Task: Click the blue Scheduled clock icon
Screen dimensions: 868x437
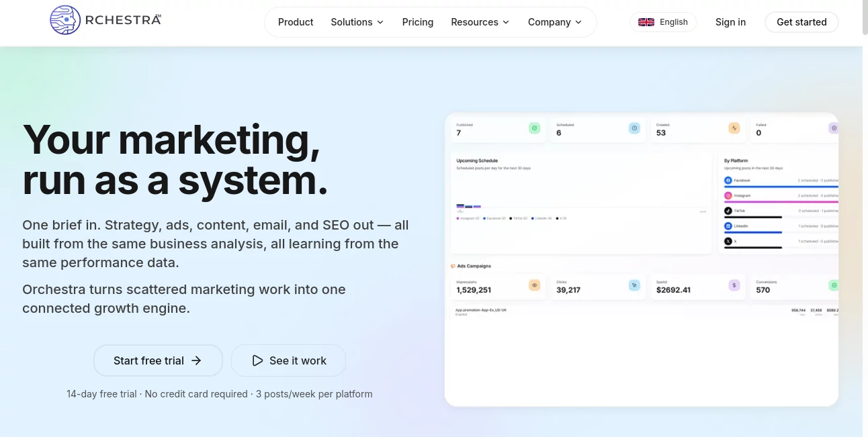Action: (x=634, y=128)
